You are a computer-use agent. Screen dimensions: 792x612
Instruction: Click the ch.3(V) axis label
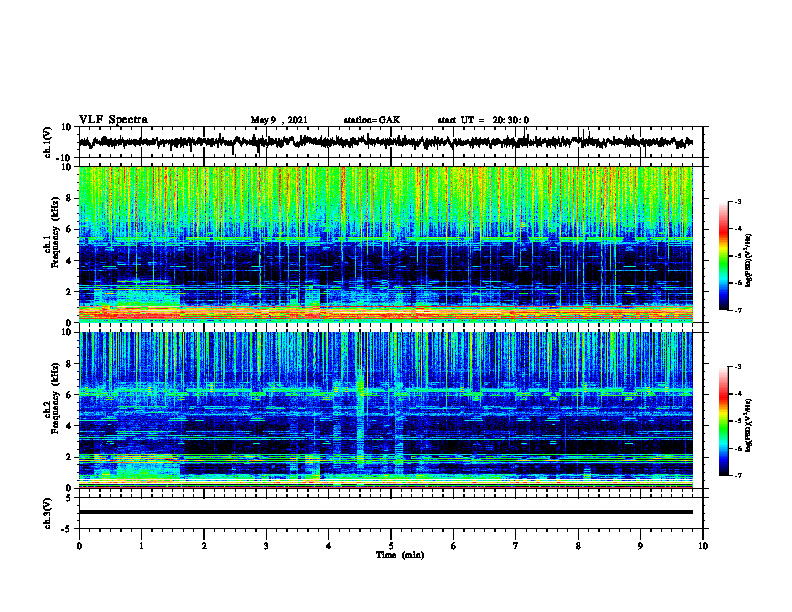(47, 513)
